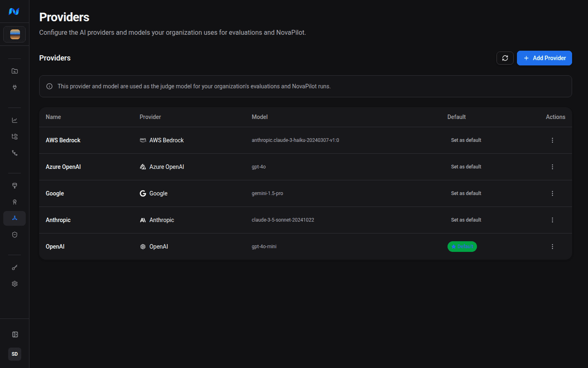Open the tree hierarchy sidebar icon
This screenshot has height=368, width=588.
click(x=15, y=137)
